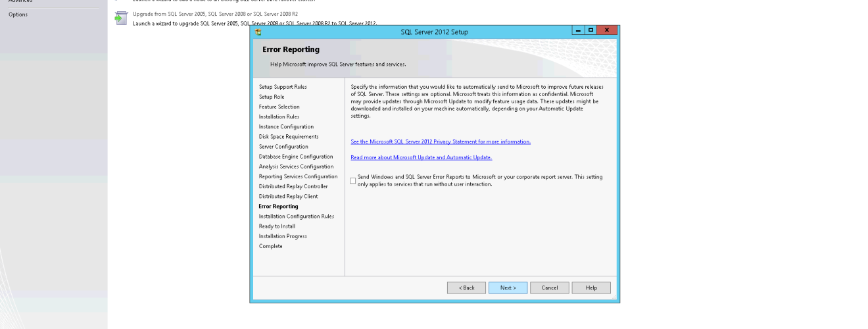Select Database Engine Configuration step

(x=296, y=157)
